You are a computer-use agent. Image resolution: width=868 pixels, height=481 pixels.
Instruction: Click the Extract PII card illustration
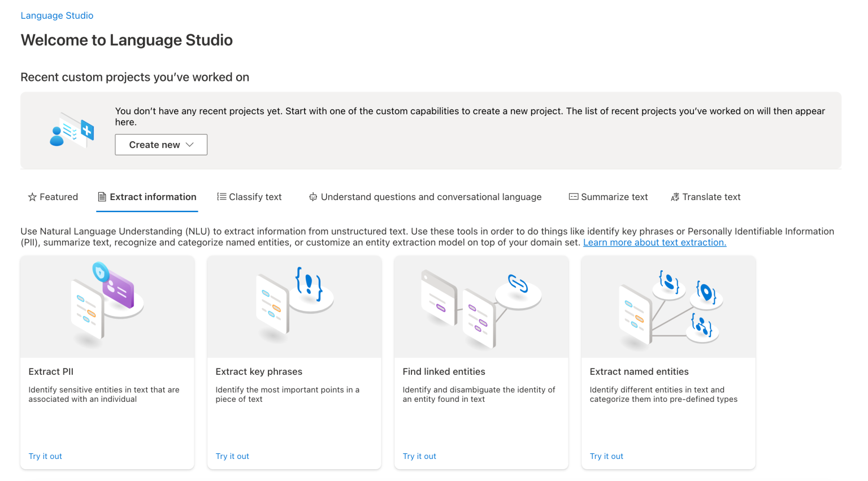[x=107, y=306]
